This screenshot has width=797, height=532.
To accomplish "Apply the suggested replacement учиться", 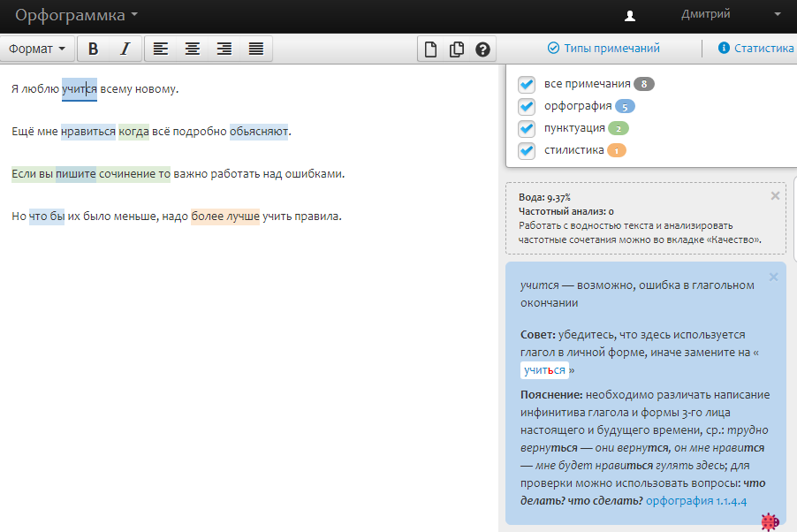I will (544, 370).
